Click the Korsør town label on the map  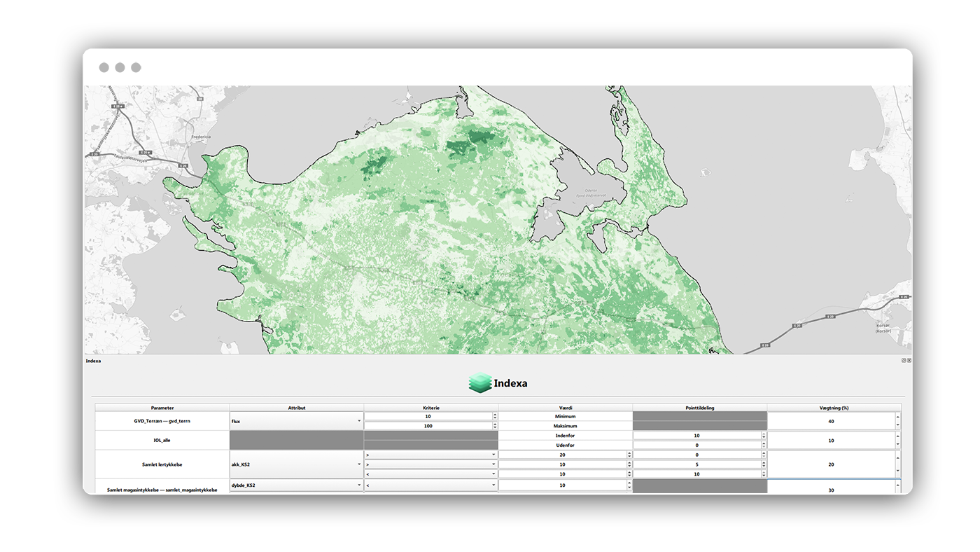[881, 328]
